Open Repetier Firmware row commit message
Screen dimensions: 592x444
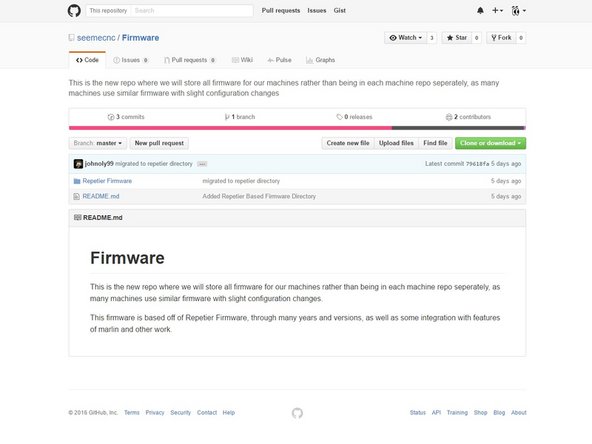point(241,181)
